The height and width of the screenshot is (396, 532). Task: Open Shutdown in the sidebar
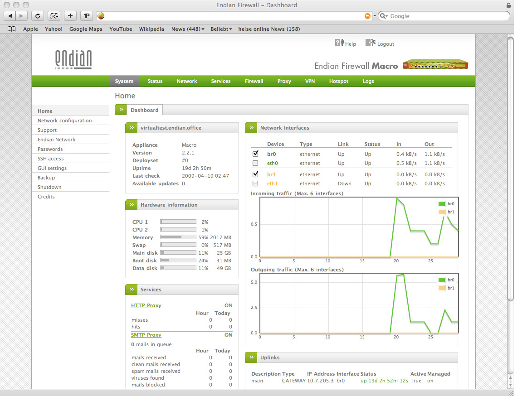71,187
